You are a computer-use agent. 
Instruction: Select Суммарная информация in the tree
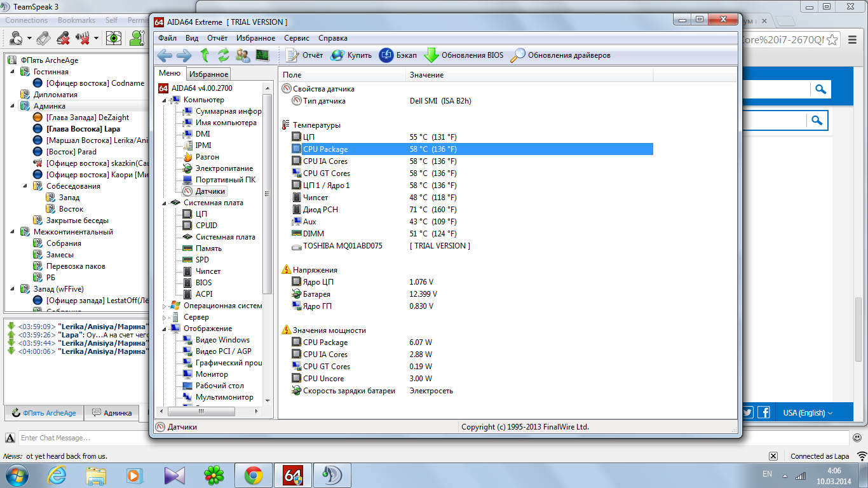222,111
